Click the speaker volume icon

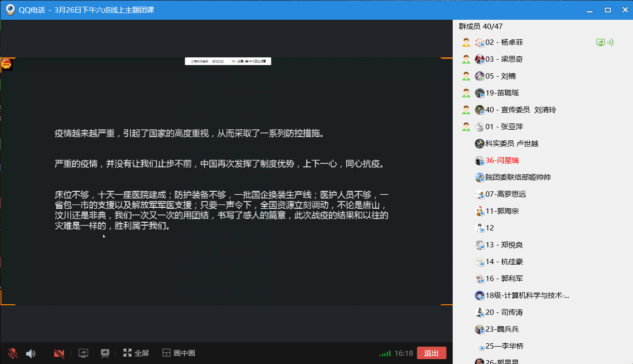[x=31, y=353]
